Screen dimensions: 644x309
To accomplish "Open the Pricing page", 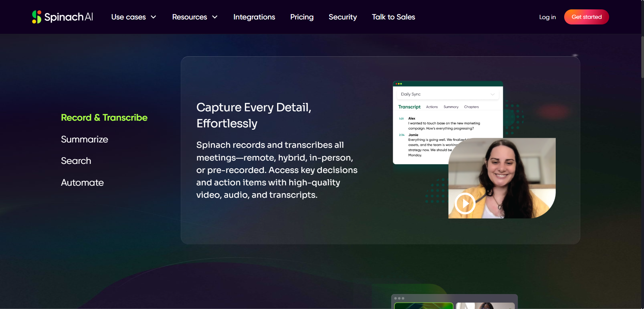I will click(x=302, y=17).
